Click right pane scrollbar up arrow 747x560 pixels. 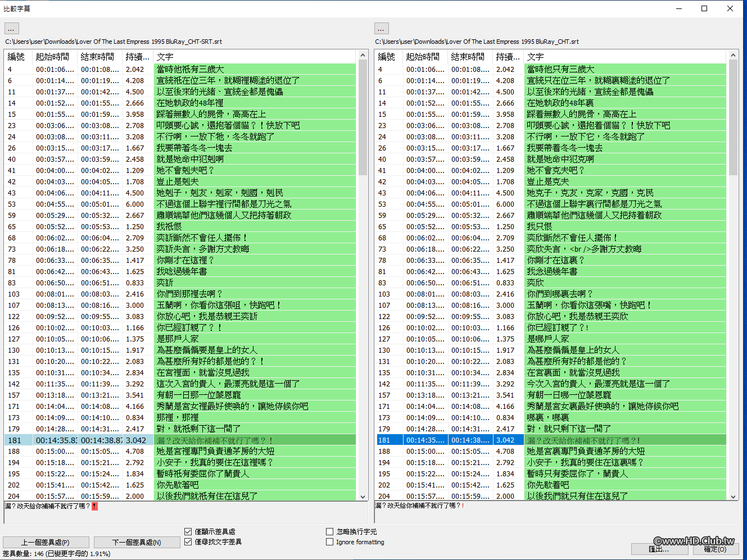733,55
